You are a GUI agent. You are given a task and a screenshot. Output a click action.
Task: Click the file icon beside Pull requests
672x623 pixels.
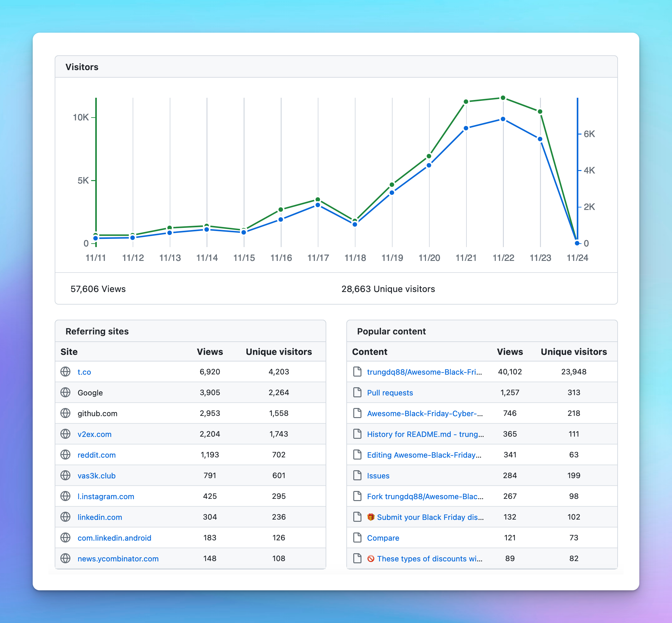pyautogui.click(x=357, y=392)
